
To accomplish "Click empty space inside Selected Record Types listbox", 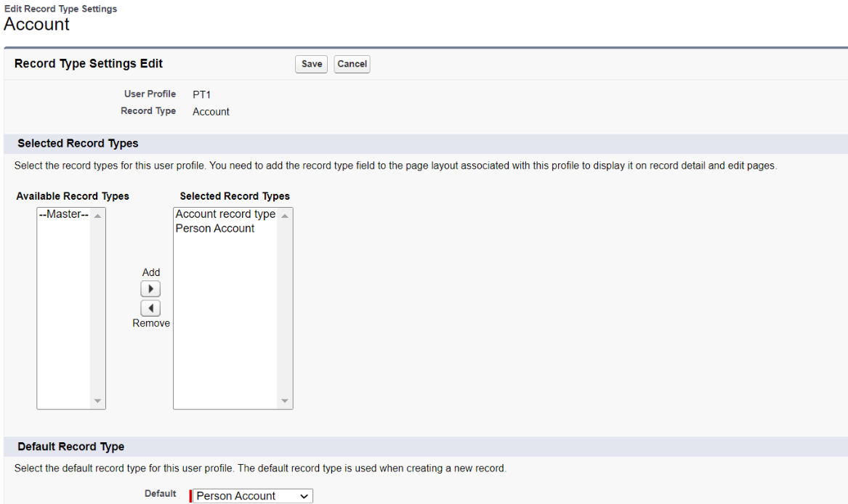I will (x=225, y=327).
